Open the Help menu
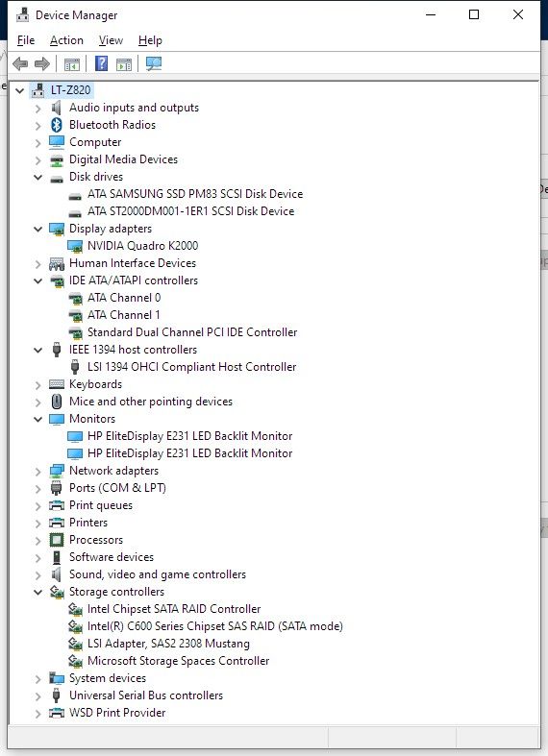548x756 pixels. click(150, 40)
